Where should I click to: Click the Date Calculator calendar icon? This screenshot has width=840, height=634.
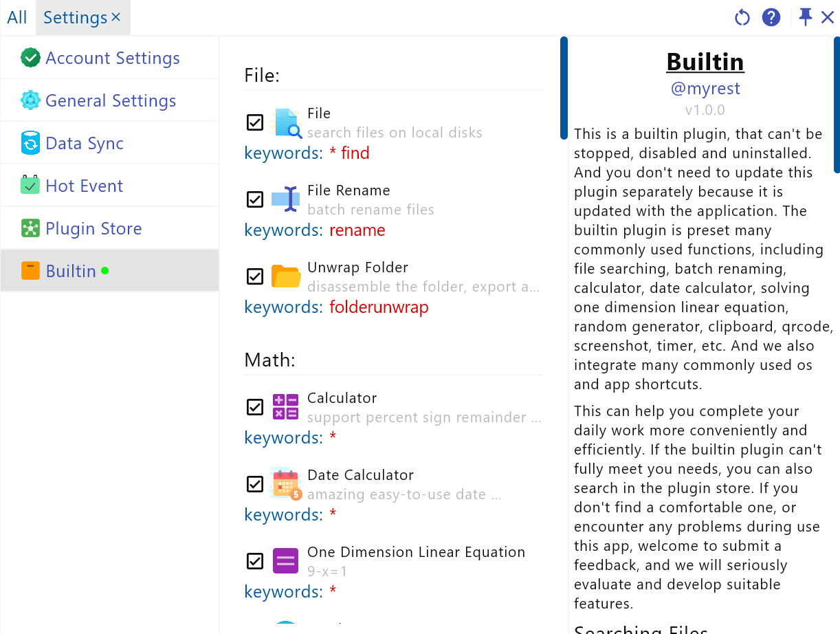(x=286, y=484)
